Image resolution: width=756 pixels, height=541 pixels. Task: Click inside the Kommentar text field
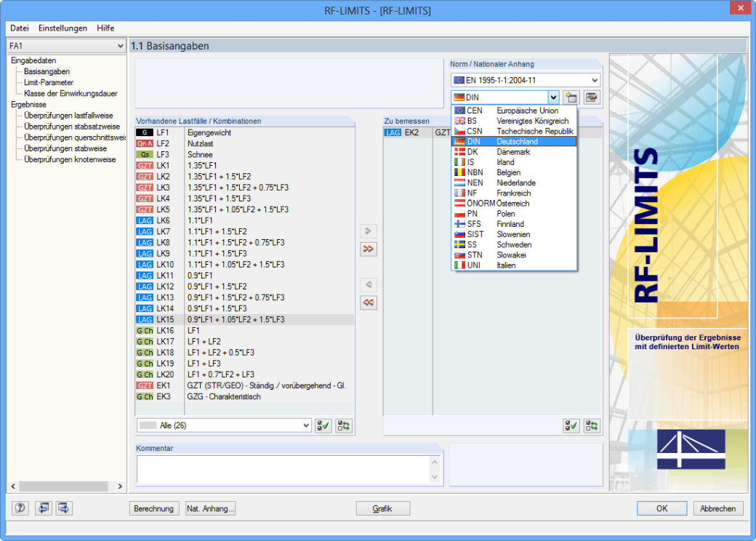tap(284, 469)
